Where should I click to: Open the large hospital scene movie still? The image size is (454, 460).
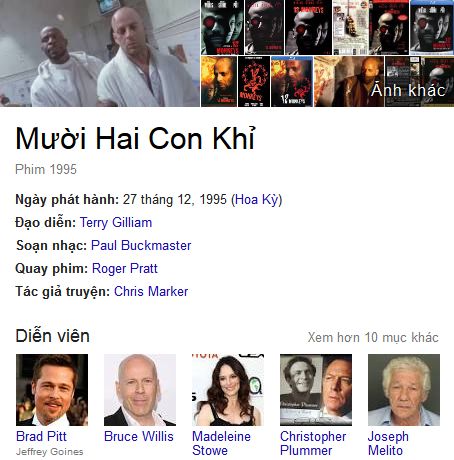click(x=100, y=53)
